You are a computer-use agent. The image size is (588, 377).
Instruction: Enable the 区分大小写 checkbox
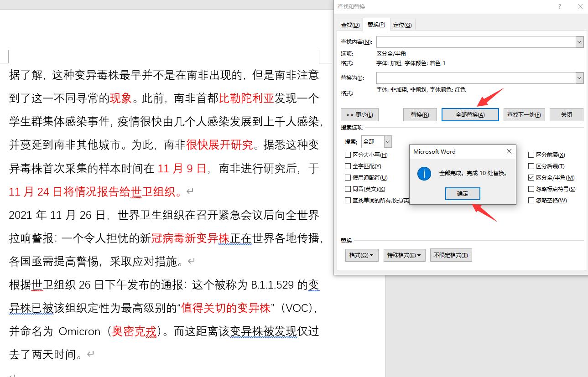348,155
